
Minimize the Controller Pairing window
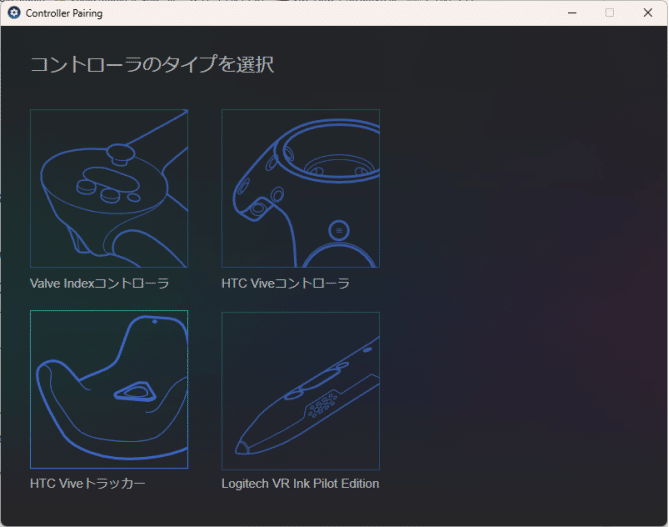click(572, 13)
